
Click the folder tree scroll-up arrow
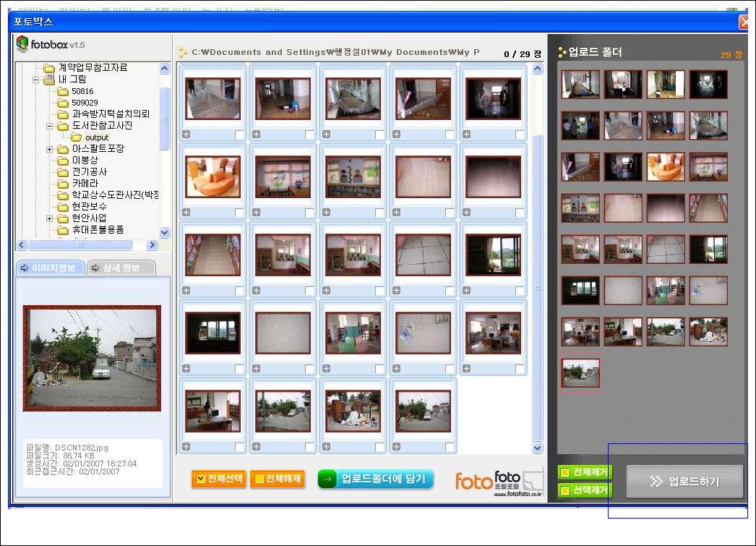coord(164,69)
